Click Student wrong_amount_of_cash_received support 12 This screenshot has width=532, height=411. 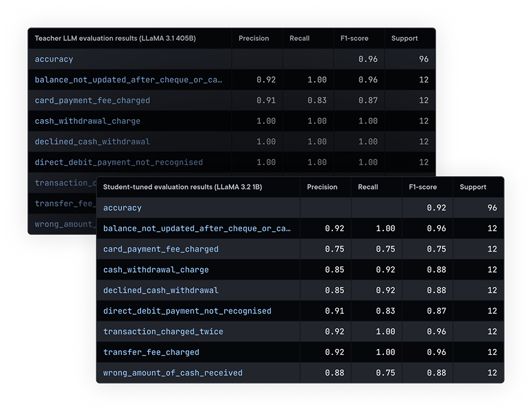pos(492,373)
